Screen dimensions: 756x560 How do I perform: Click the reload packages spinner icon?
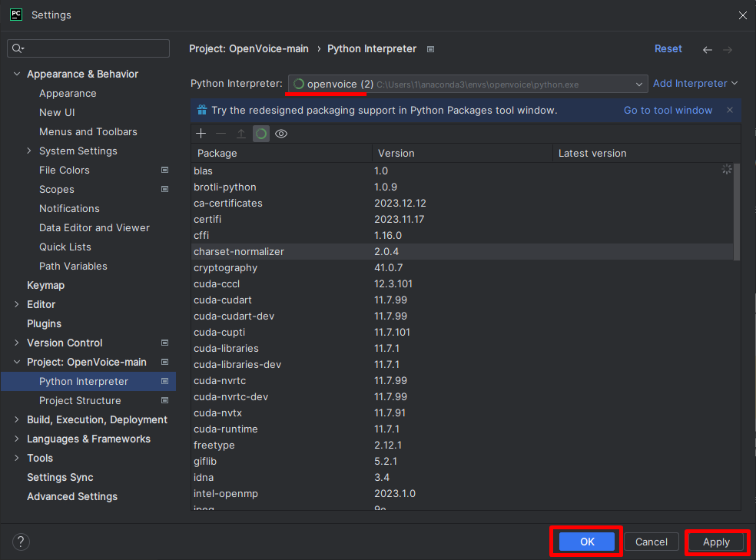click(261, 134)
